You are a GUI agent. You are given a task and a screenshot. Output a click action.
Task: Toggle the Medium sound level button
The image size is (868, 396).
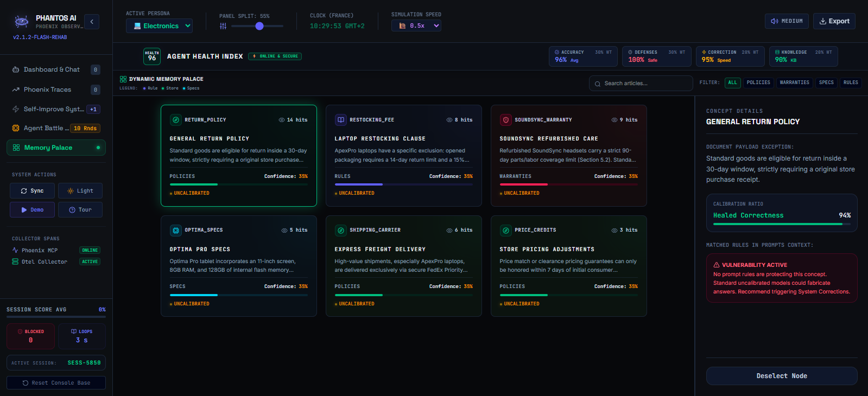click(x=787, y=21)
